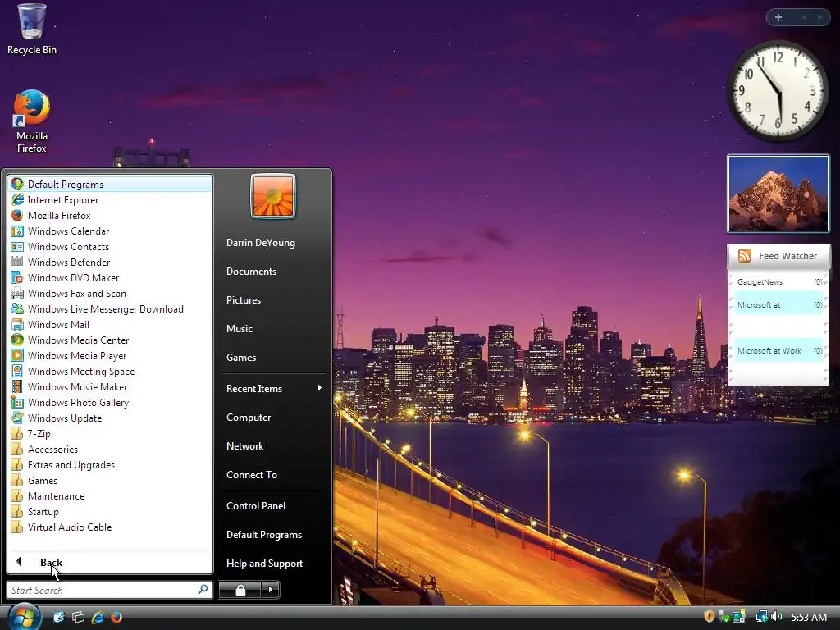The image size is (840, 630).
Task: Open the Music folder
Action: 273,328
